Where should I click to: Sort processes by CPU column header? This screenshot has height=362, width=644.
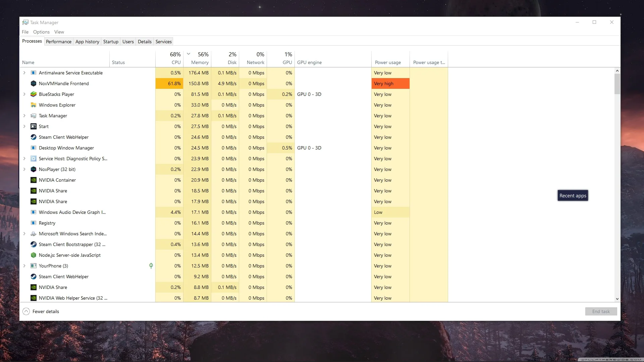tap(169, 58)
